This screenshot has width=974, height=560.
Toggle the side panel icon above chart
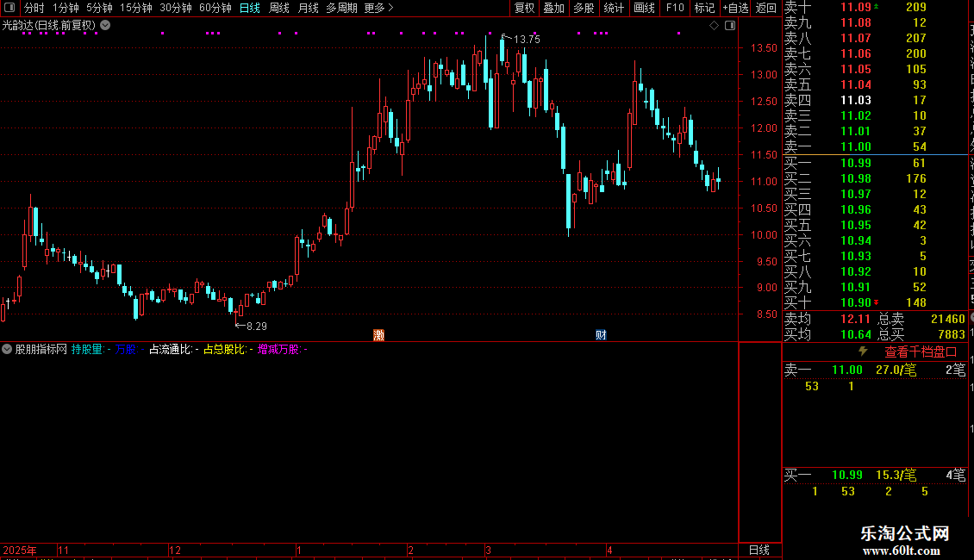tap(730, 26)
